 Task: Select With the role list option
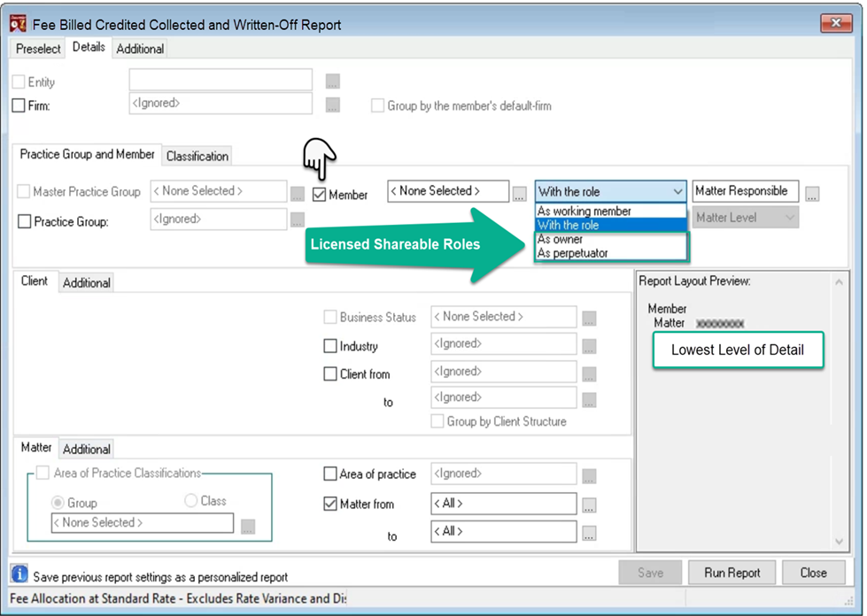(610, 225)
